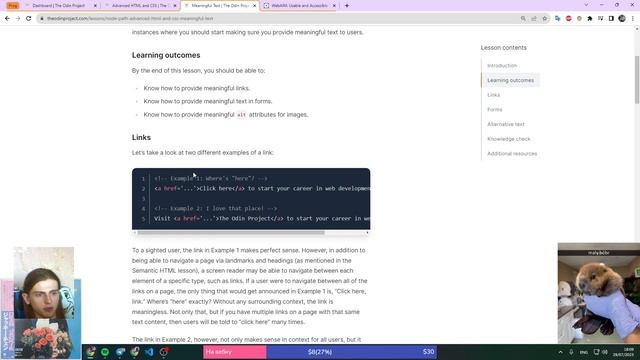Show hidden system tray icons
Screen dimensions: 640x360
[x=560, y=352]
